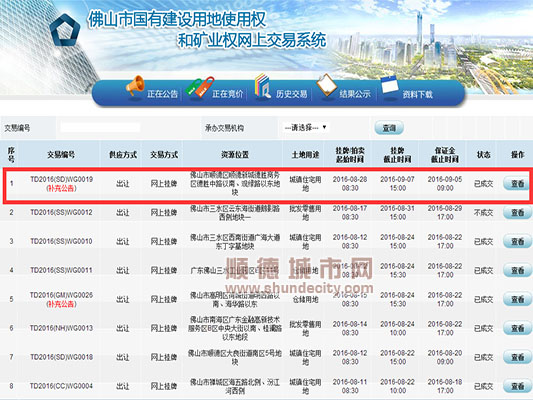
Task: Select transaction number TD2016(SS)WG0010
Action: (x=61, y=241)
